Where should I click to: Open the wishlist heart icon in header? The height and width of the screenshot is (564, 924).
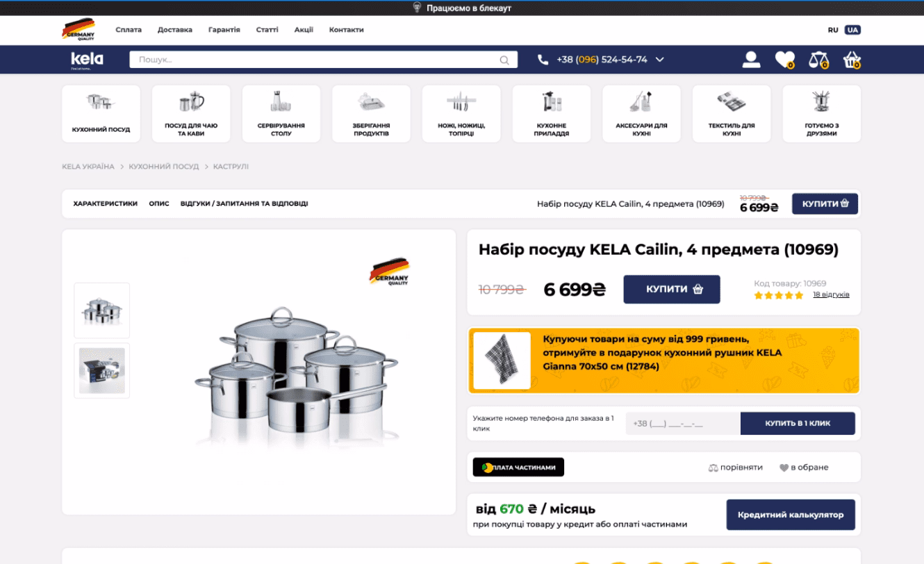(784, 60)
